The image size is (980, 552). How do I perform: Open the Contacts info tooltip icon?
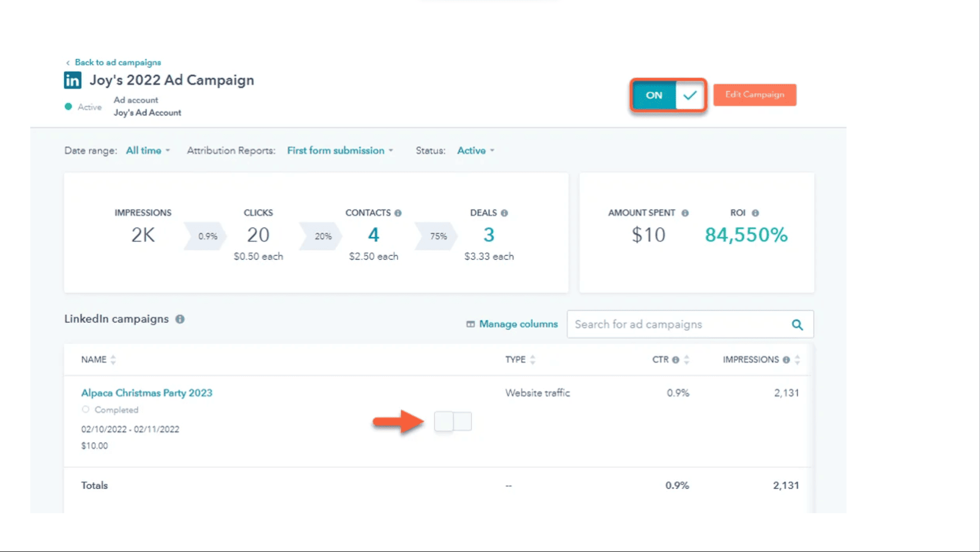(x=398, y=213)
